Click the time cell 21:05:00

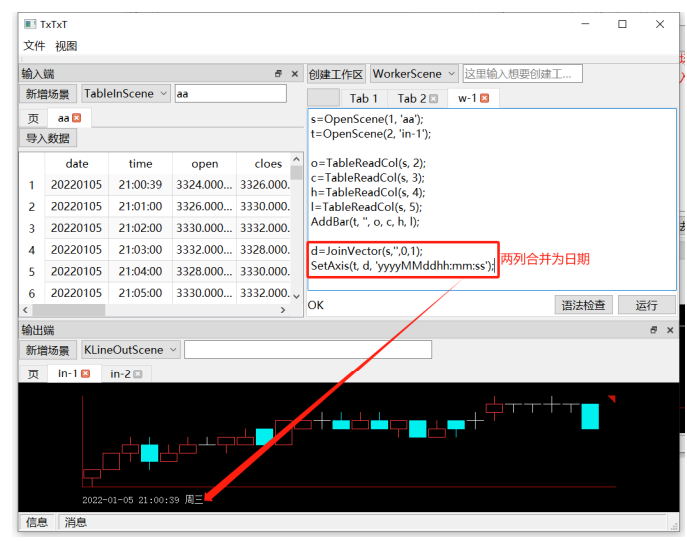(x=140, y=293)
